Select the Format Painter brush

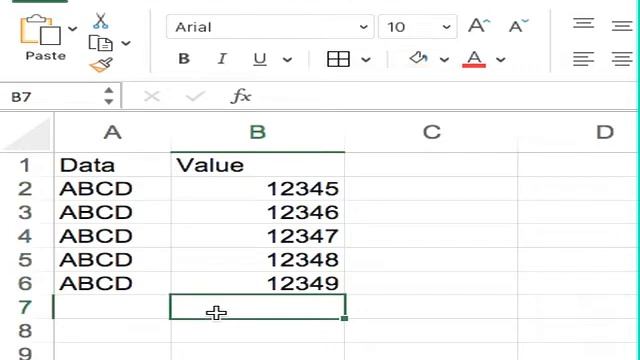coord(101,65)
